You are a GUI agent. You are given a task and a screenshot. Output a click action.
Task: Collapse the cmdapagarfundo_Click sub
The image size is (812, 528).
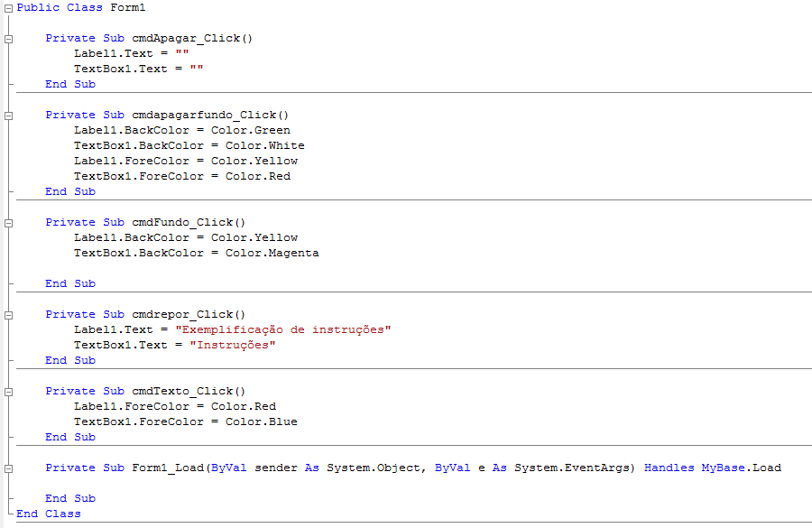coord(8,116)
